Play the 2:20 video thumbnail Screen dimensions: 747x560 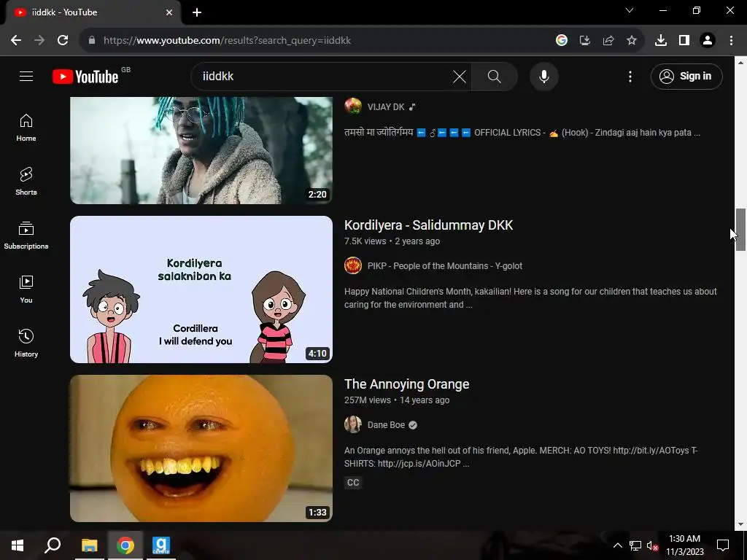(x=201, y=150)
